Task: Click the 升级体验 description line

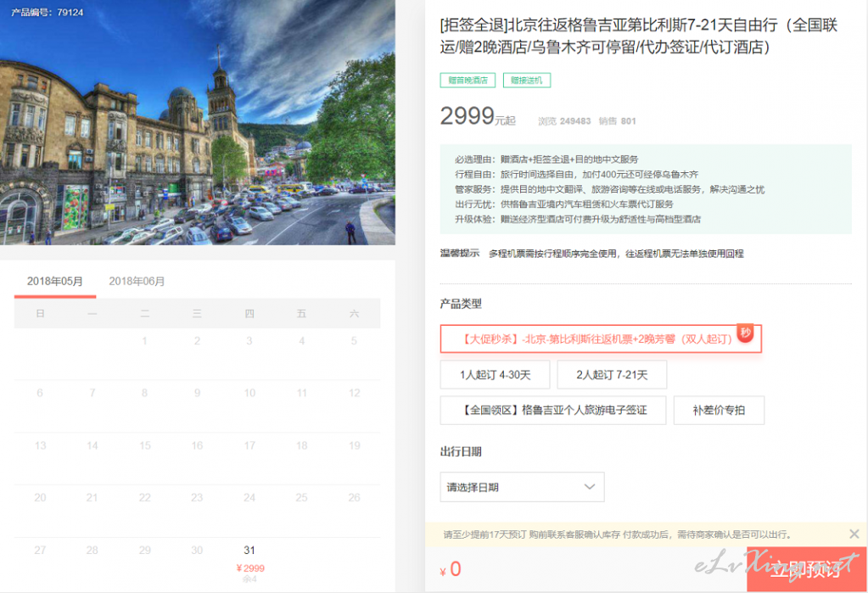Action: [x=578, y=219]
